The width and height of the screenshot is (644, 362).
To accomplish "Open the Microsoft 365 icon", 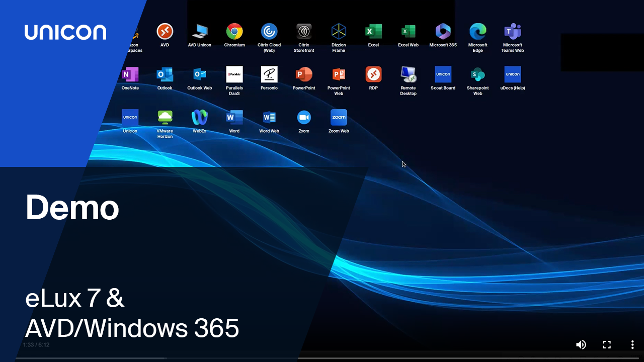I will [443, 32].
